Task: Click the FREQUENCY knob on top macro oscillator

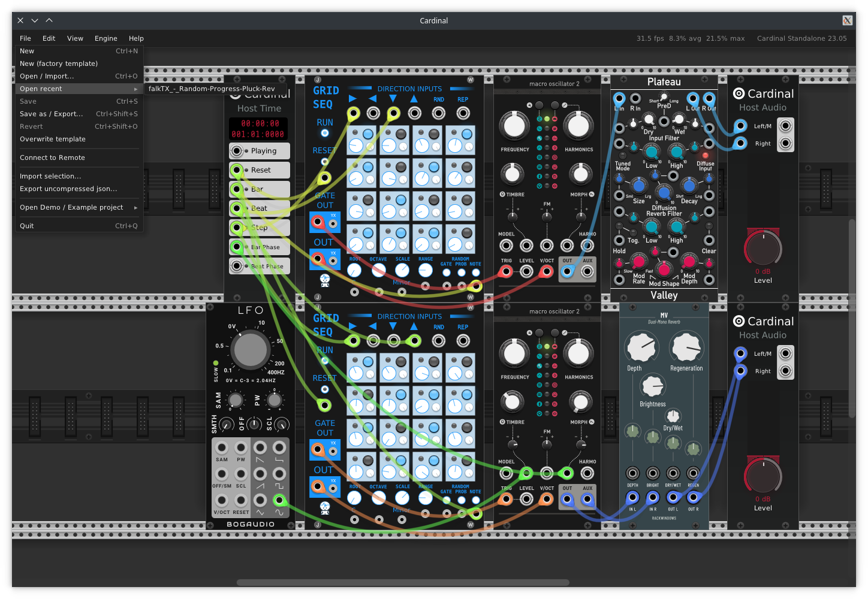Action: click(x=514, y=126)
